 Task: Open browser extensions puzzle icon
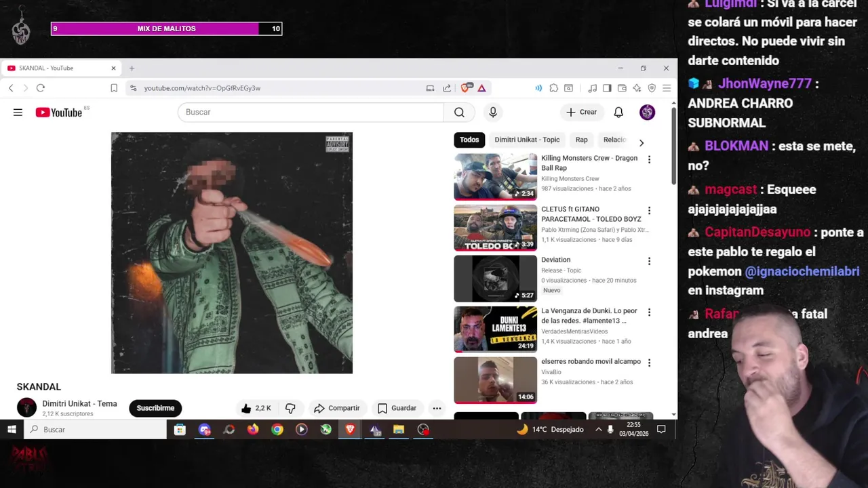pos(554,88)
